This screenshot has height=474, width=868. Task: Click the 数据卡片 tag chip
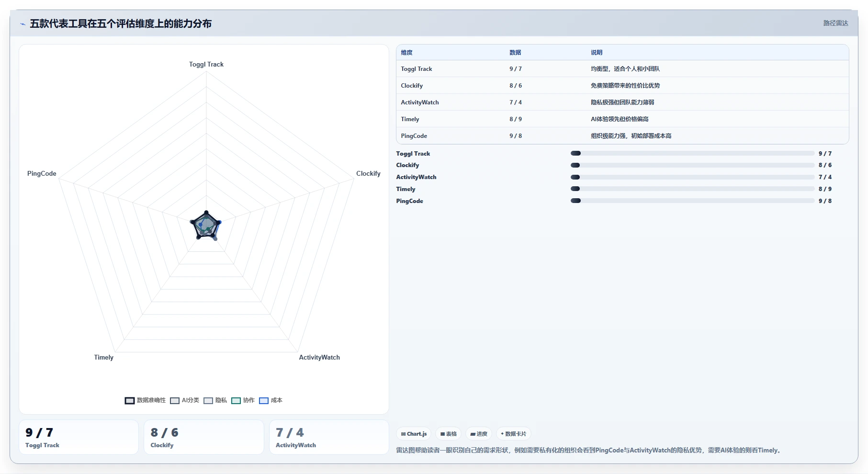pyautogui.click(x=513, y=434)
